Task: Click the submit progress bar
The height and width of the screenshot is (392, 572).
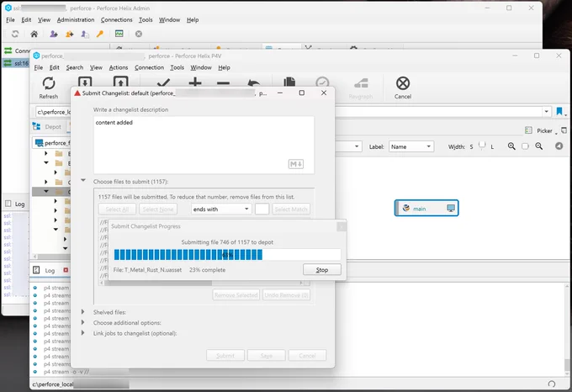Action: [227, 255]
